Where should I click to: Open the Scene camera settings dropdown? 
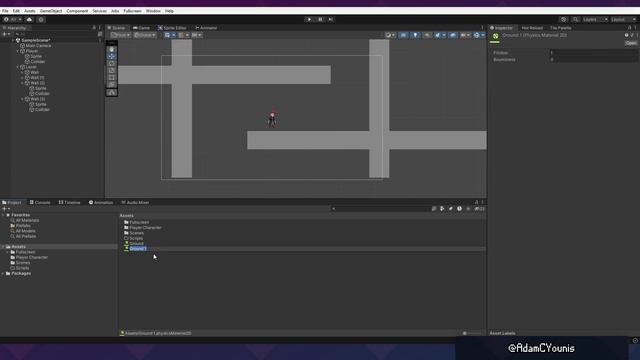pos(465,35)
